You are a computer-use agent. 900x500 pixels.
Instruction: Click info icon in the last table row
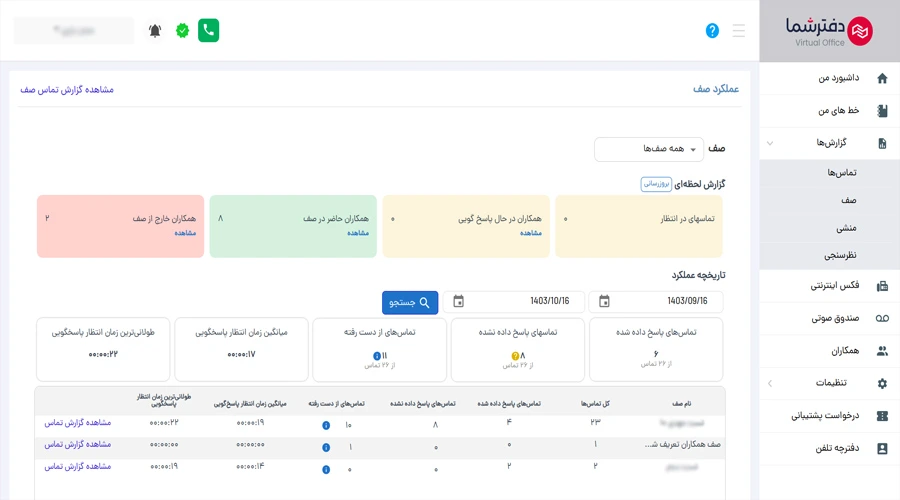coord(325,470)
